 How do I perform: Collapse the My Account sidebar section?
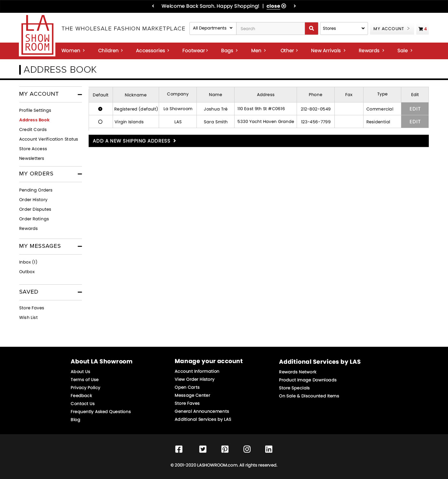[x=80, y=94]
